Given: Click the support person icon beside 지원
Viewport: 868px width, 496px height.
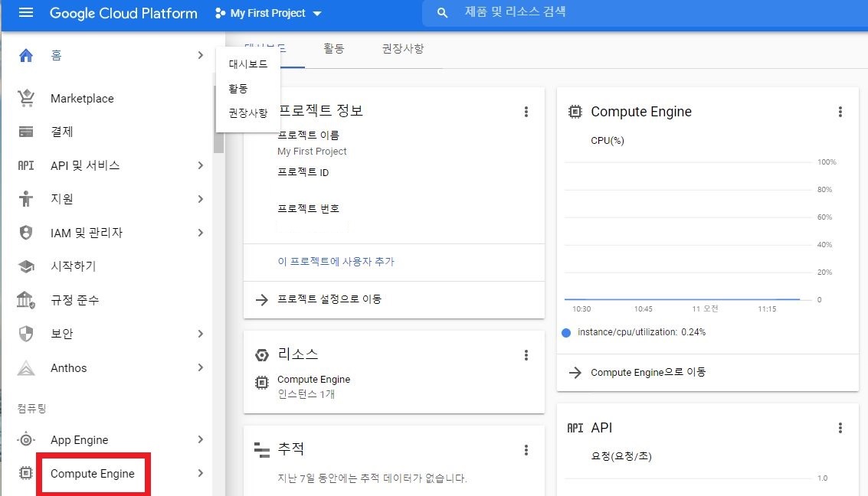Looking at the screenshot, I should coord(26,198).
